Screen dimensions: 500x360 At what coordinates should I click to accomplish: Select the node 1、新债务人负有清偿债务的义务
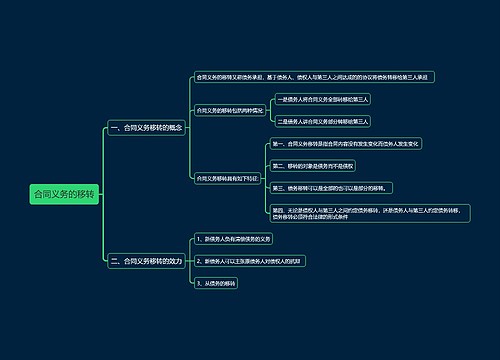point(233,239)
